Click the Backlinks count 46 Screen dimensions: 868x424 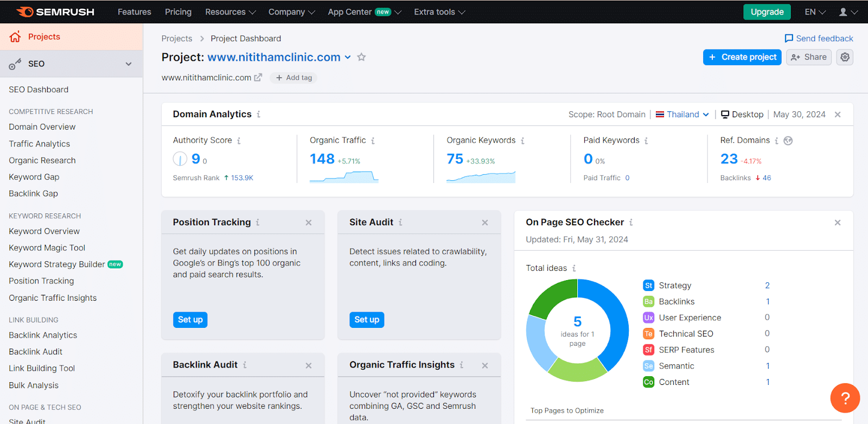(x=767, y=178)
